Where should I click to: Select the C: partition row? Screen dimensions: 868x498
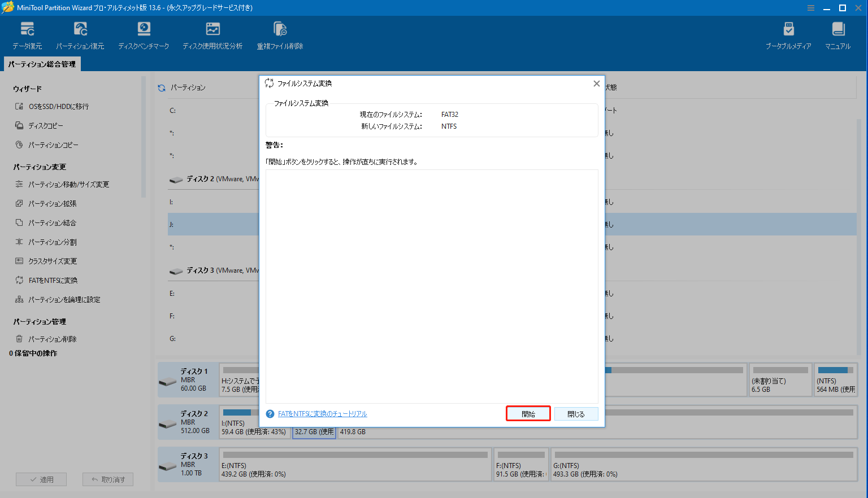tap(214, 111)
